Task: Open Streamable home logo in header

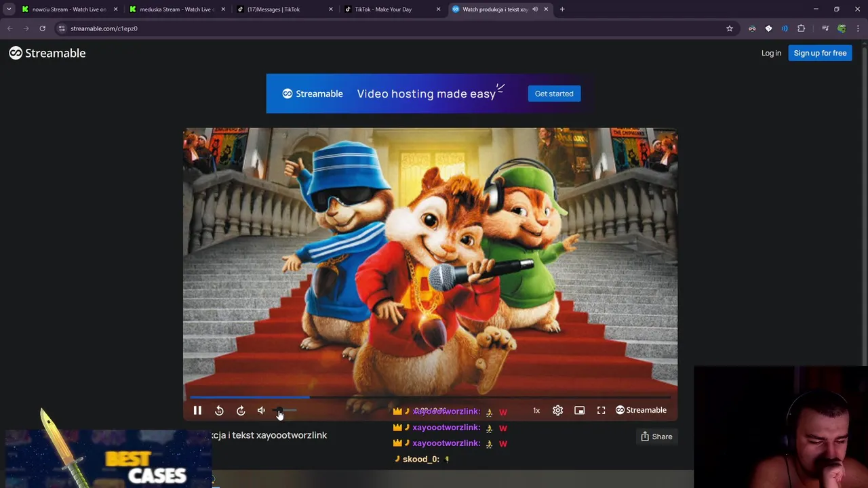Action: [x=47, y=53]
